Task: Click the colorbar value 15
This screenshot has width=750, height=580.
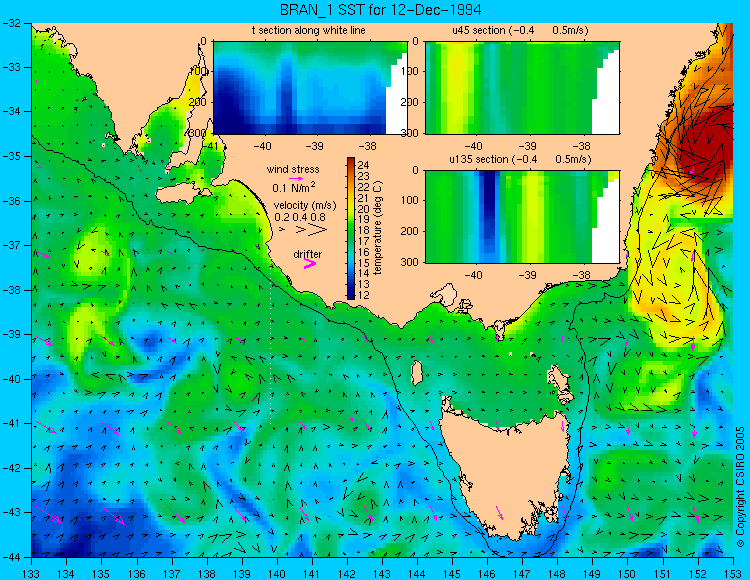Action: pyautogui.click(x=364, y=263)
